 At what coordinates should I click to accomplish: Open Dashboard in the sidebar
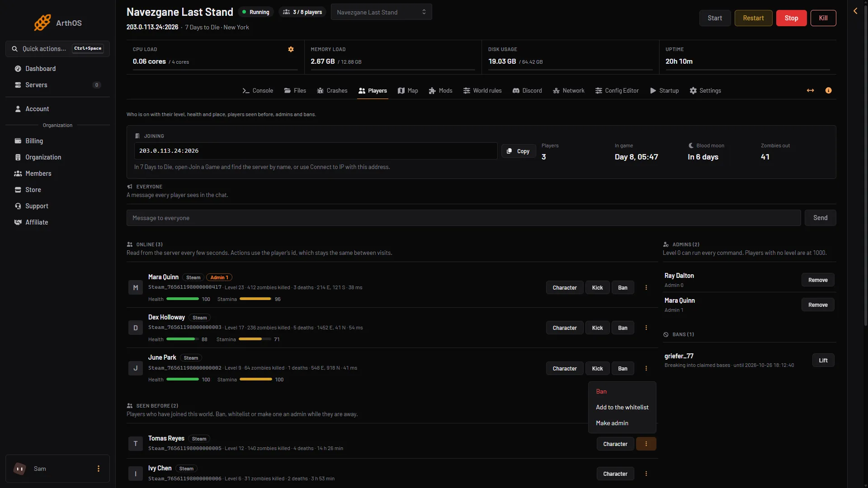tap(57, 69)
